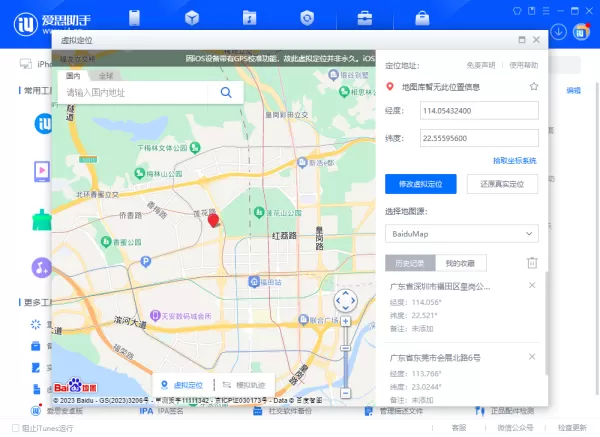The width and height of the screenshot is (600, 437).
Task: Click the 请输入国内地址 search field
Action: pyautogui.click(x=133, y=92)
